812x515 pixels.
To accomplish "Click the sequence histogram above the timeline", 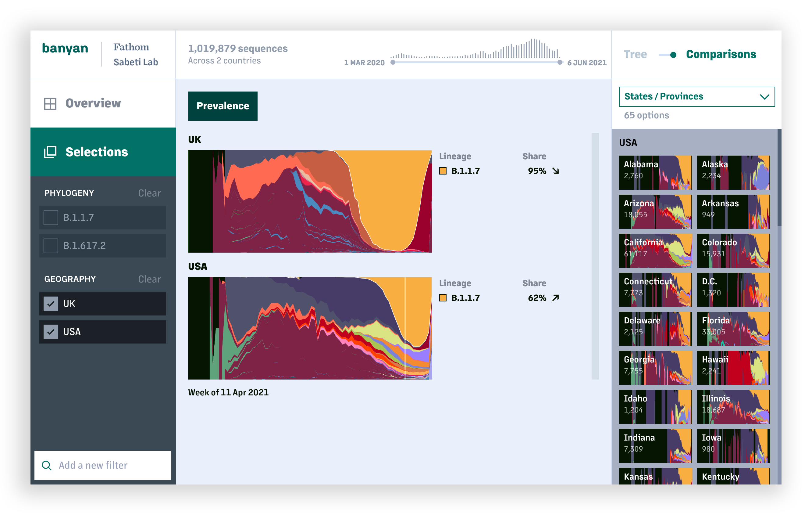I will click(x=475, y=49).
